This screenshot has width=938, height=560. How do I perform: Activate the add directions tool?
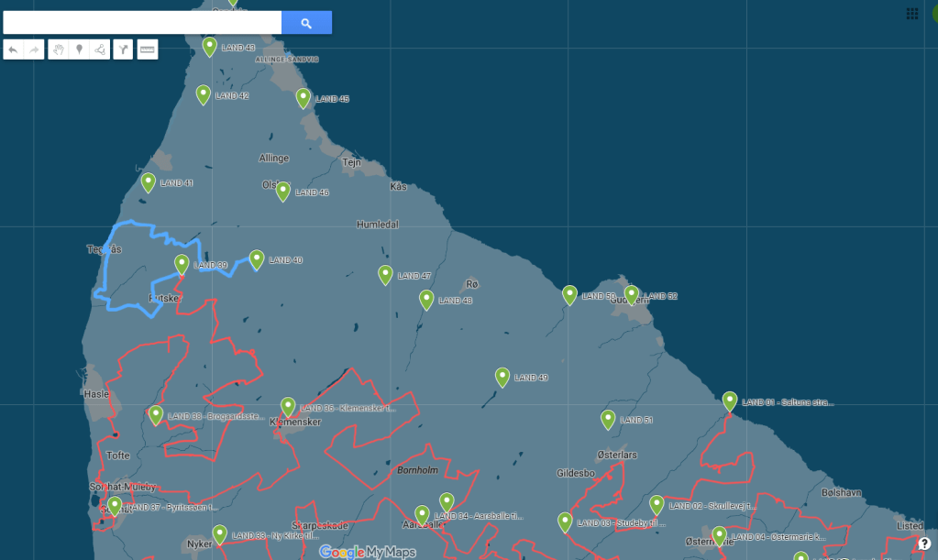123,49
